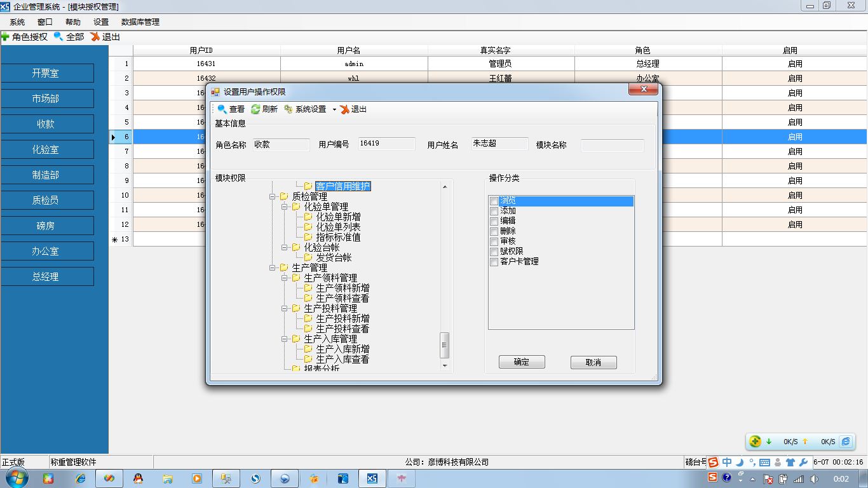Click the 用户名 cell 'admin'
The width and height of the screenshot is (868, 488).
354,64
